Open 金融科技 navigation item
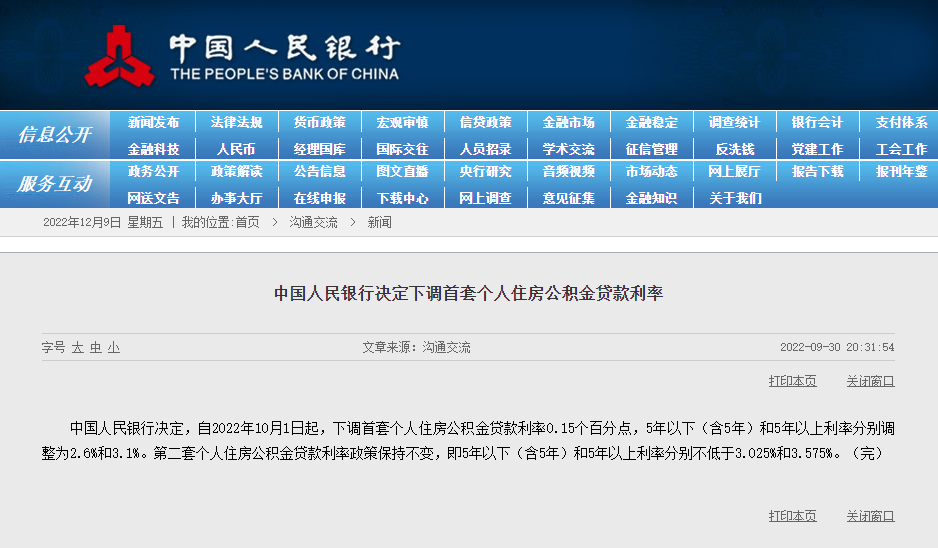The height and width of the screenshot is (548, 938). tap(153, 149)
